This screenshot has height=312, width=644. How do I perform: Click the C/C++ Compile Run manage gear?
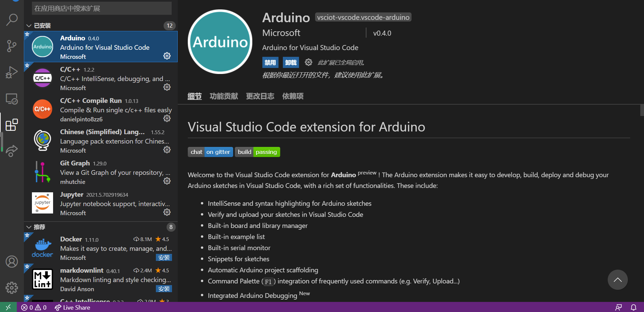tap(167, 118)
